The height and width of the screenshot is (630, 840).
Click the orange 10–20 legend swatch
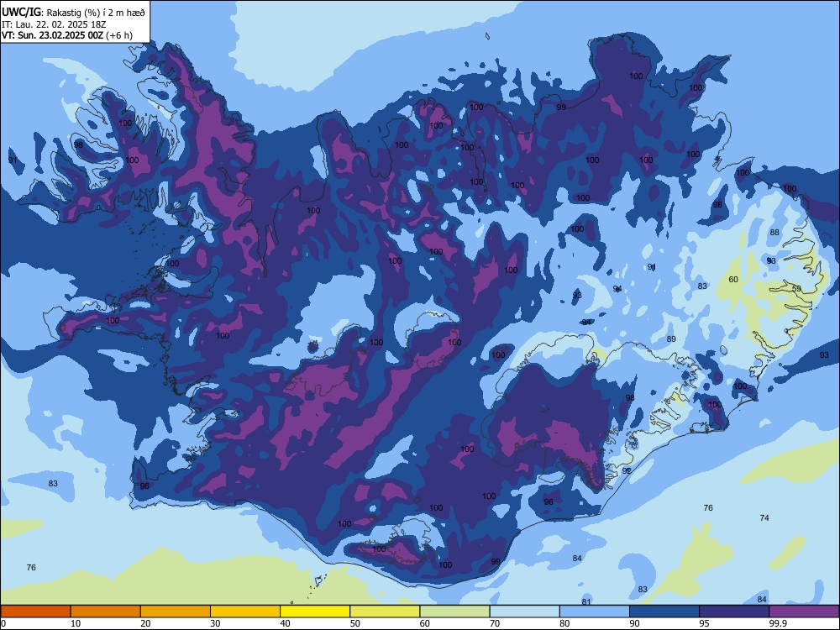point(106,612)
